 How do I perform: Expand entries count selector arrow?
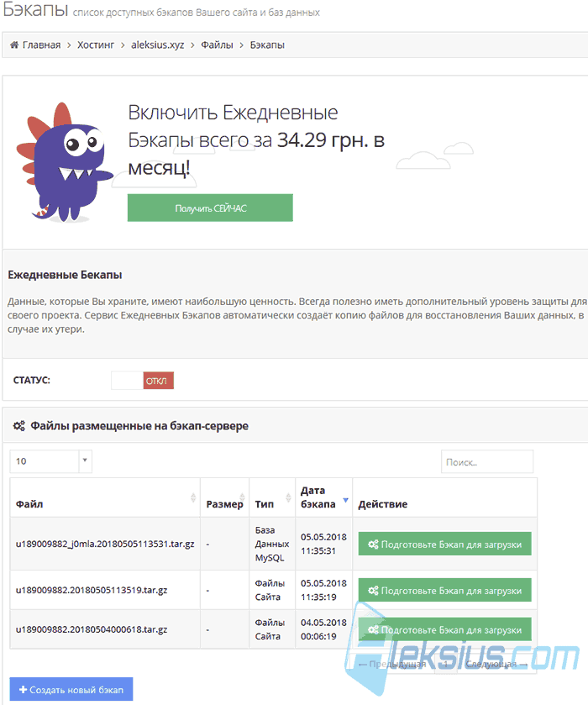[85, 460]
